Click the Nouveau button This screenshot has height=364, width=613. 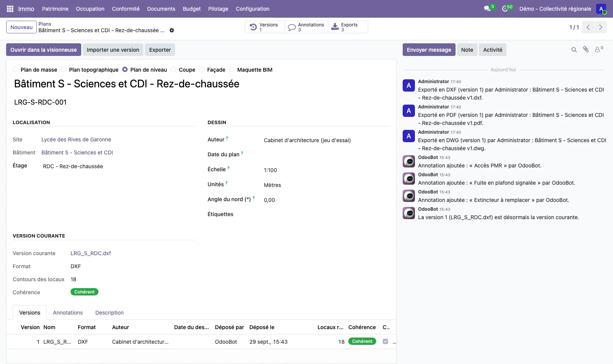pyautogui.click(x=21, y=27)
